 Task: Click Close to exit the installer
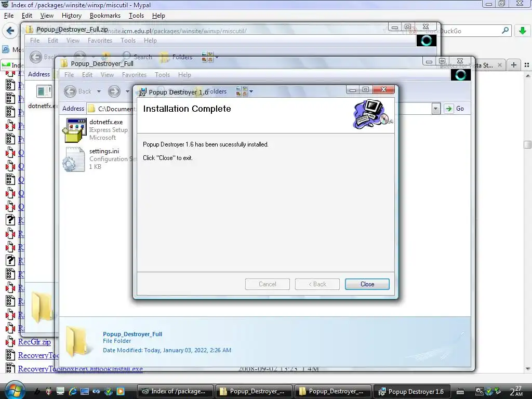[x=367, y=284]
